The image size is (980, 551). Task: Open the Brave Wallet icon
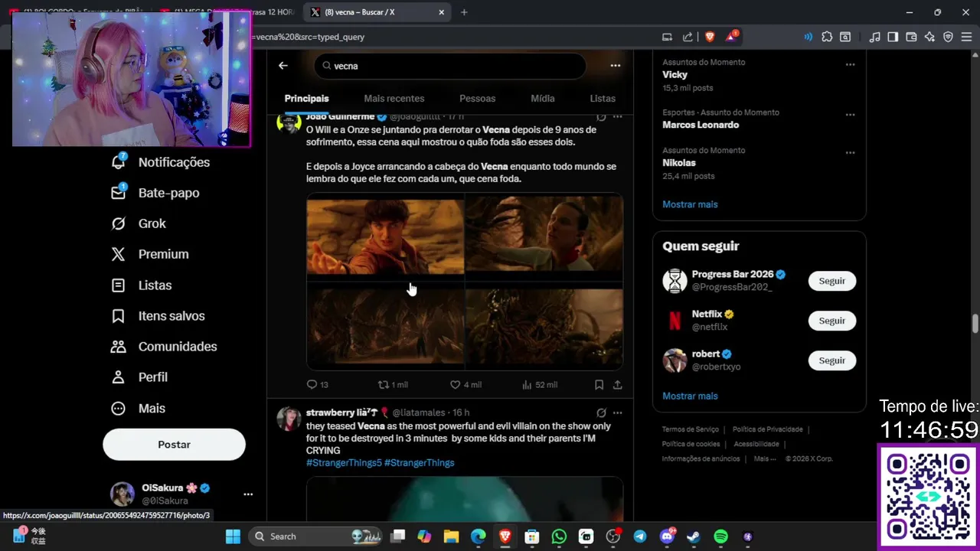point(911,37)
